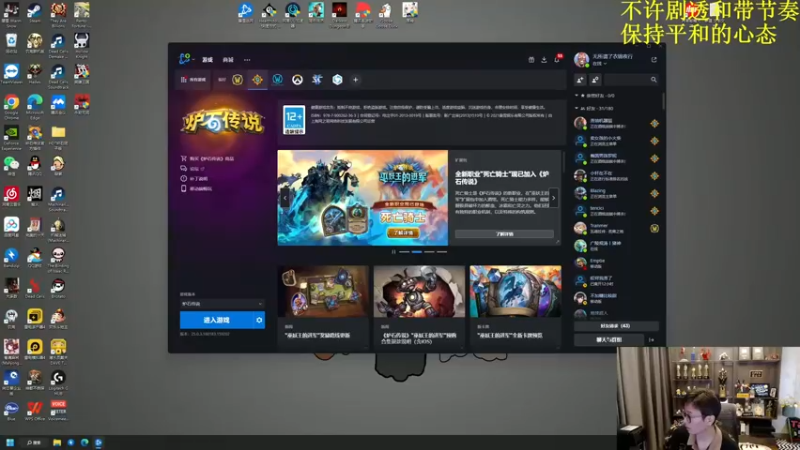800x450 pixels.
Task: Open the mobile app link with phone icon
Action: [x=196, y=189]
